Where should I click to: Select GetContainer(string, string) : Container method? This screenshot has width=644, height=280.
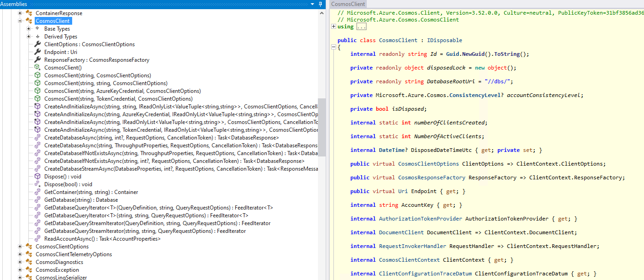coord(91,192)
